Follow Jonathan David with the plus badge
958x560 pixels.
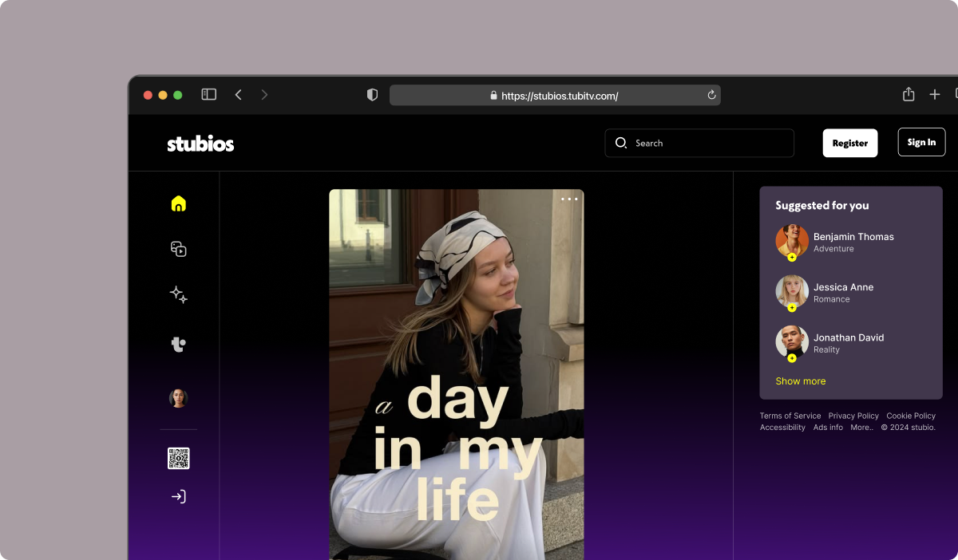792,358
